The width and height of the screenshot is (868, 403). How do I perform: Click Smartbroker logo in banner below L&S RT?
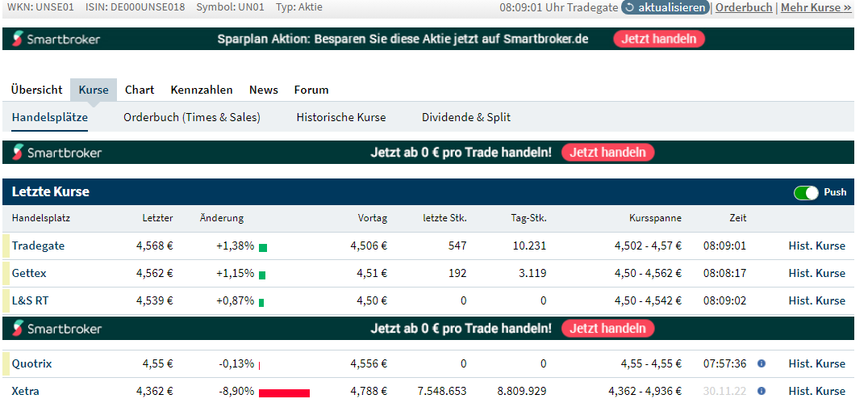[56, 329]
